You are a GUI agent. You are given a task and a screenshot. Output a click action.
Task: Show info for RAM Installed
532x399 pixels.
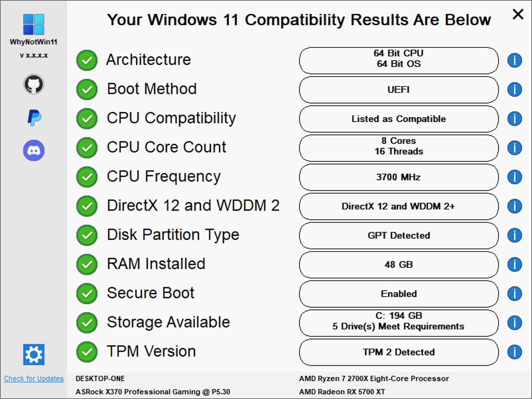tap(514, 264)
